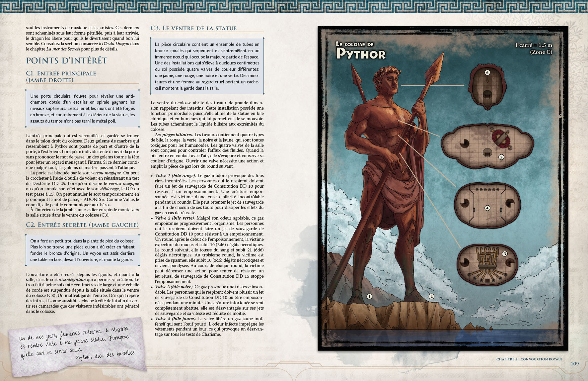This screenshot has height=381, width=588.
Task: Click the 'Valve 1 (bile rouge).' bullet label
Action: click(x=175, y=175)
